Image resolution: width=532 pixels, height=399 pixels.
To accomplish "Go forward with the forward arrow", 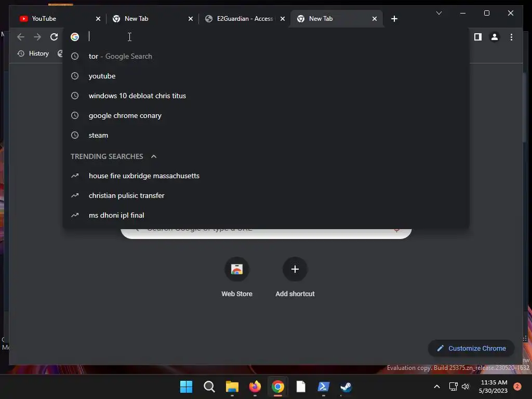I will point(37,37).
